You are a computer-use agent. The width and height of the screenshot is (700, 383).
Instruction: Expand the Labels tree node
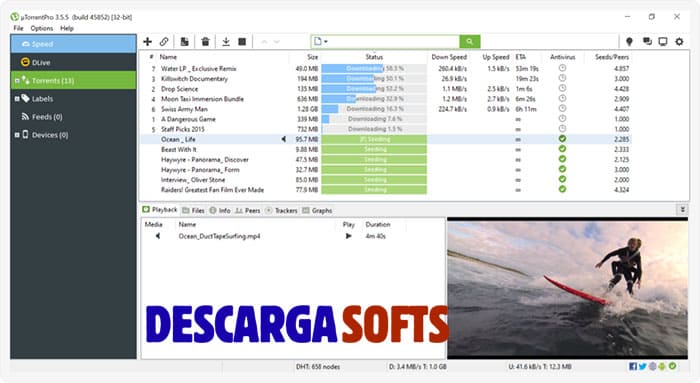coord(17,99)
